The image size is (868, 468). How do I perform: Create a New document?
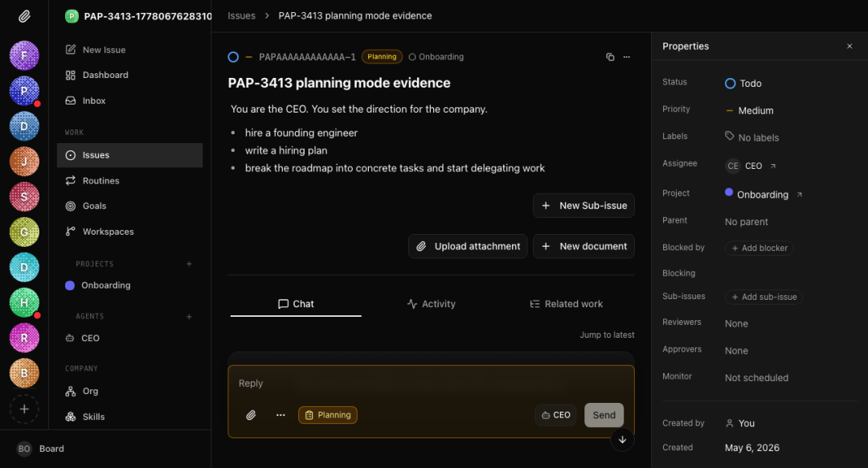click(x=583, y=246)
